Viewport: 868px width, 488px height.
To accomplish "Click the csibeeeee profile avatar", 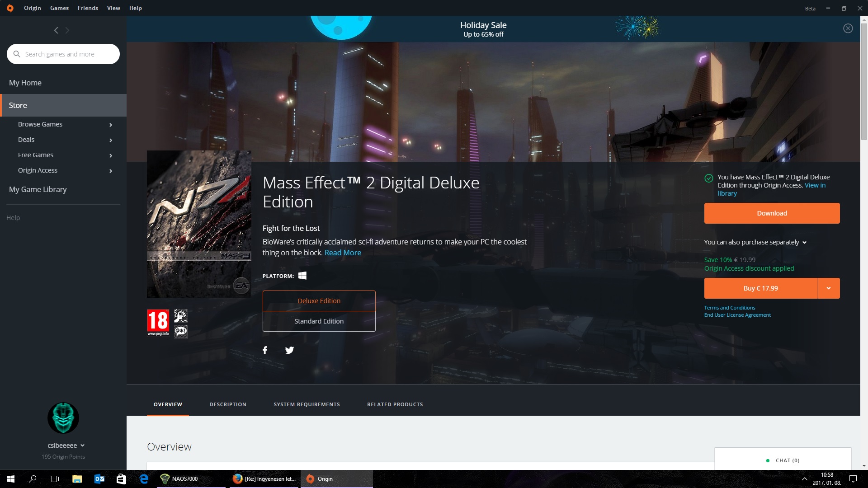I will [x=63, y=418].
